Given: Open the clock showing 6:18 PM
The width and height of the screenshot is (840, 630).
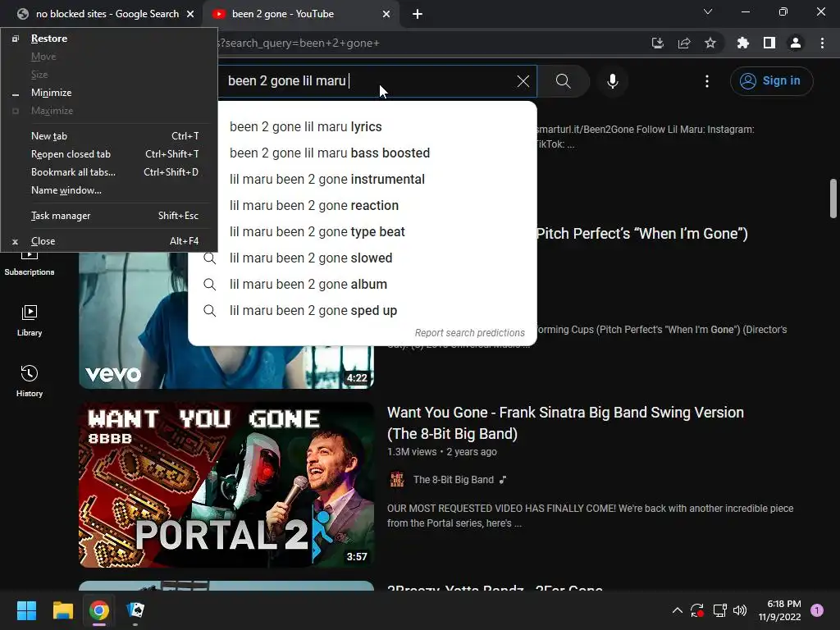Looking at the screenshot, I should coord(779,610).
